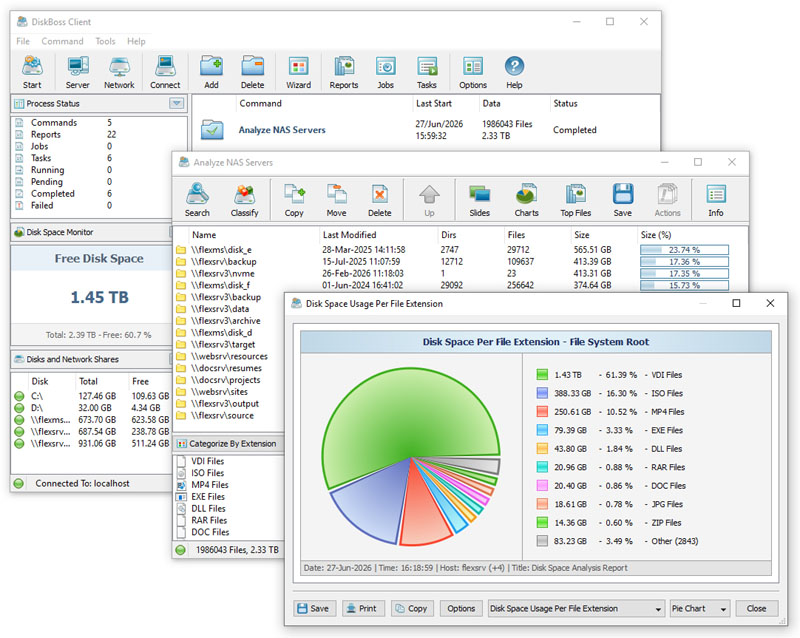Click the red MP4 Files legend swatch

pos(542,411)
